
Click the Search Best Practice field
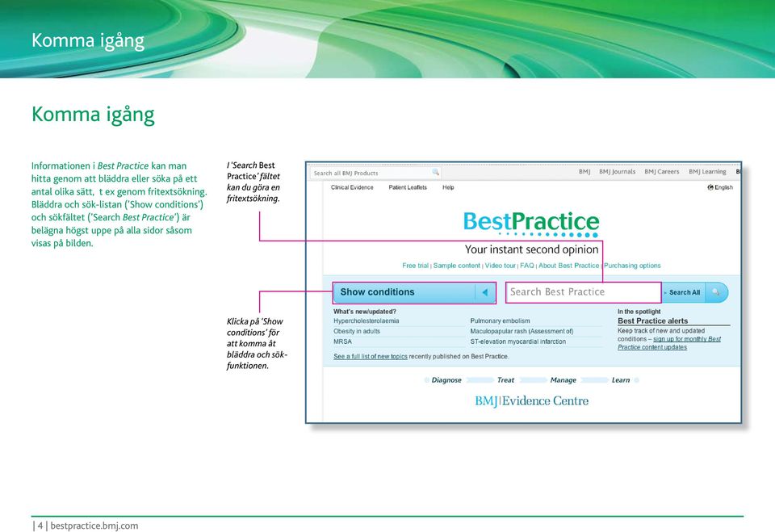click(583, 292)
